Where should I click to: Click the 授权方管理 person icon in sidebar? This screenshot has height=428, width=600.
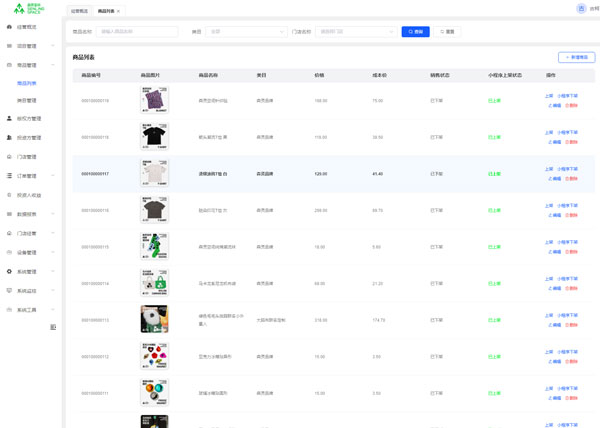coord(10,118)
